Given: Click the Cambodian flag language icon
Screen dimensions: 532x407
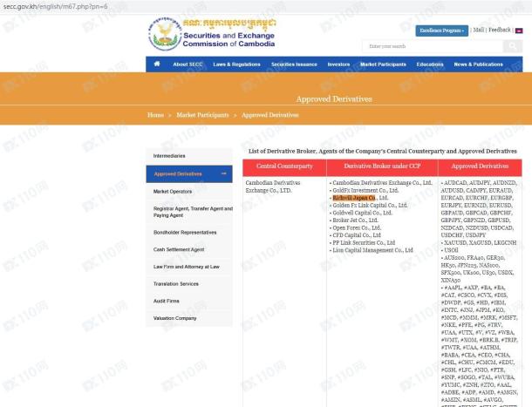Looking at the screenshot, I should click(x=519, y=31).
